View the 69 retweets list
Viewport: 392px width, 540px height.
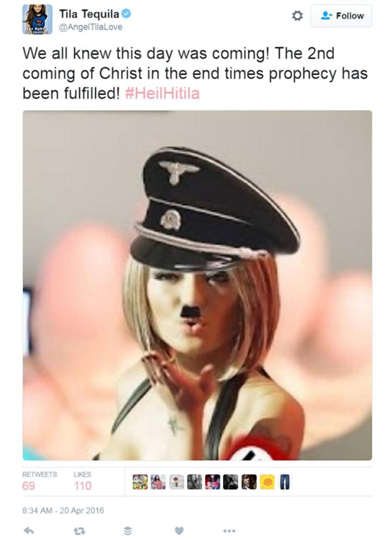pos(40,481)
